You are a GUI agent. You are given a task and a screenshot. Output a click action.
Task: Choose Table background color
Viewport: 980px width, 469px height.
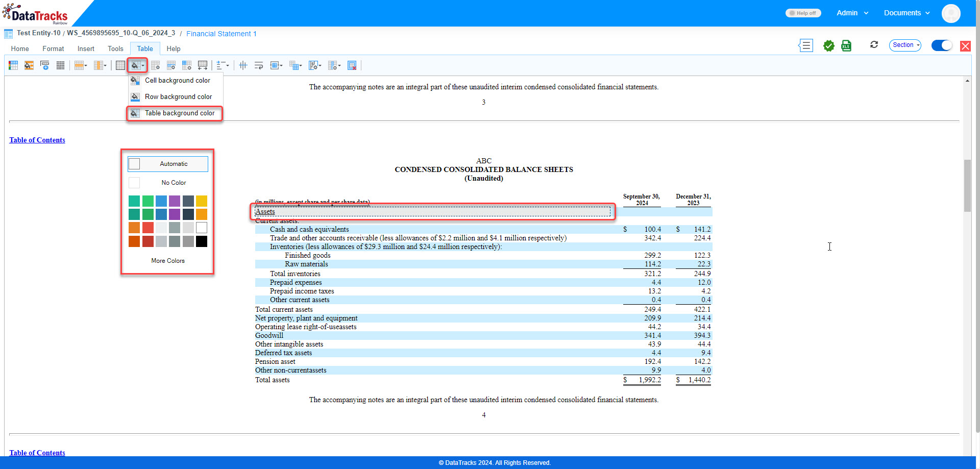tap(175, 113)
